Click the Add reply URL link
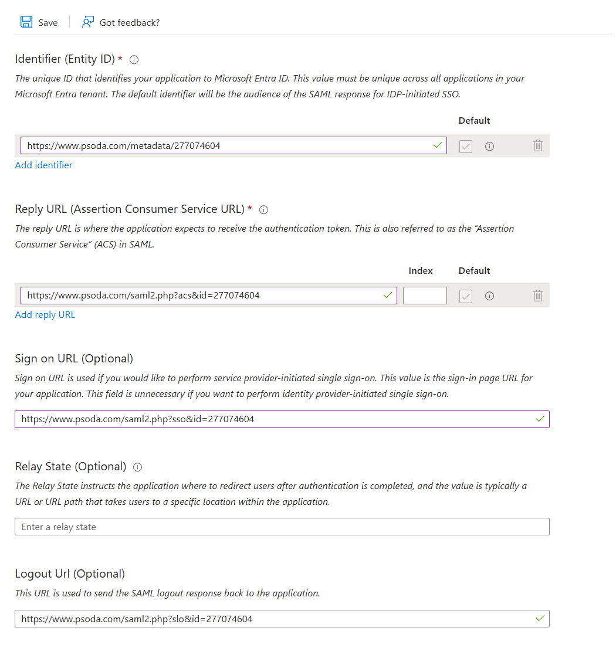This screenshot has width=616, height=672. coord(45,315)
